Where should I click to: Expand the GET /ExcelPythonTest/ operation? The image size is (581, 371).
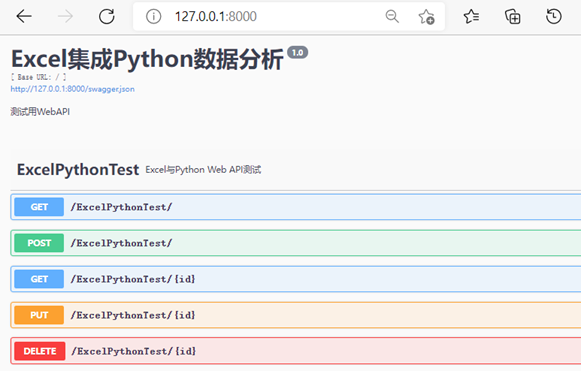point(296,207)
